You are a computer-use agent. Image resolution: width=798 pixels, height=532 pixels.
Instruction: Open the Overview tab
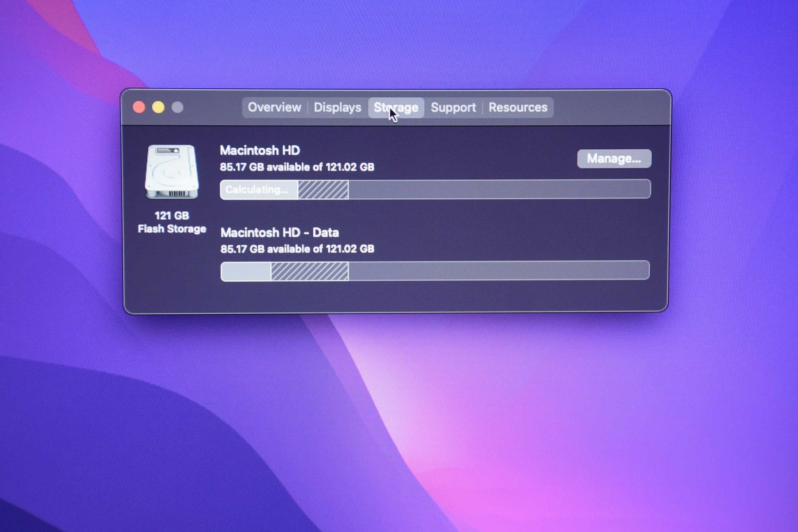click(x=274, y=108)
